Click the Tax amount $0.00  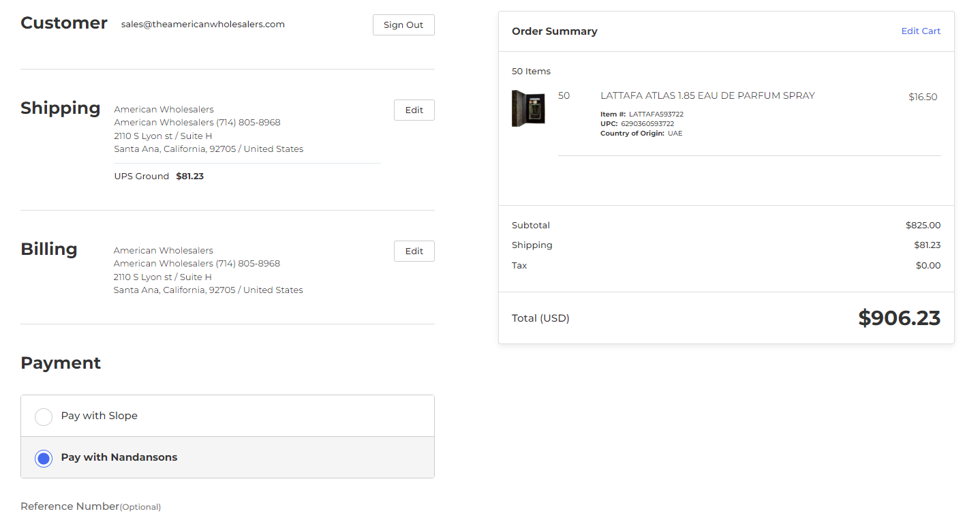coord(928,266)
